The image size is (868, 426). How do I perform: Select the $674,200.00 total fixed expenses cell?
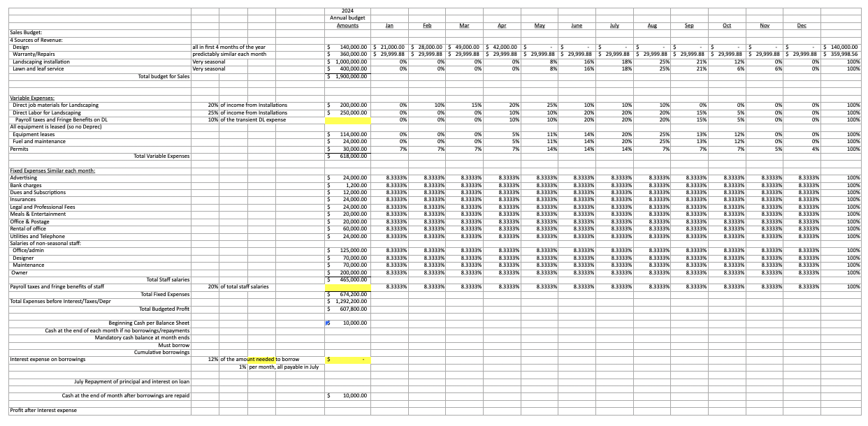347,294
